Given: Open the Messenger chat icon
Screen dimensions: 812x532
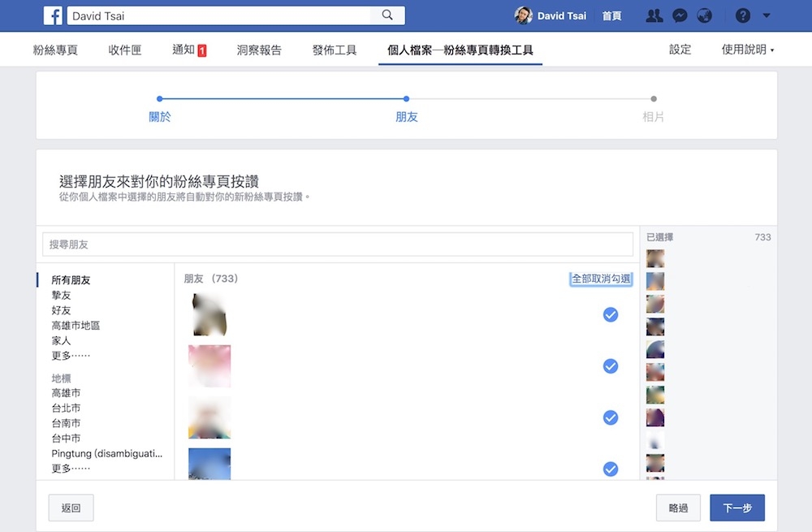Looking at the screenshot, I should click(679, 15).
